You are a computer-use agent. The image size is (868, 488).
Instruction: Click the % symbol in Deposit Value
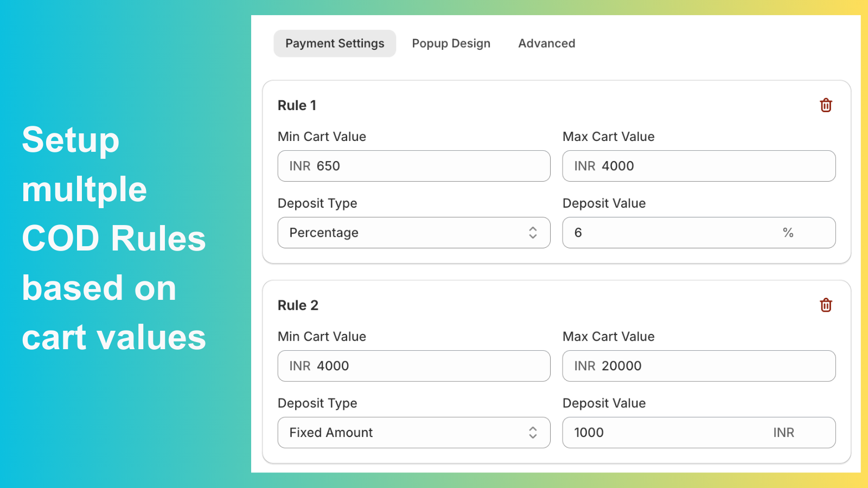click(788, 233)
